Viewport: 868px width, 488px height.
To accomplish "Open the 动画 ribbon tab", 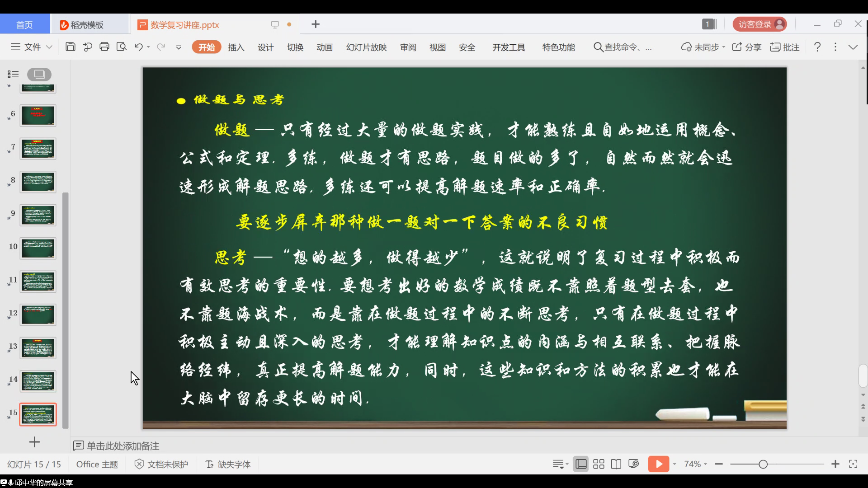I will (x=325, y=47).
